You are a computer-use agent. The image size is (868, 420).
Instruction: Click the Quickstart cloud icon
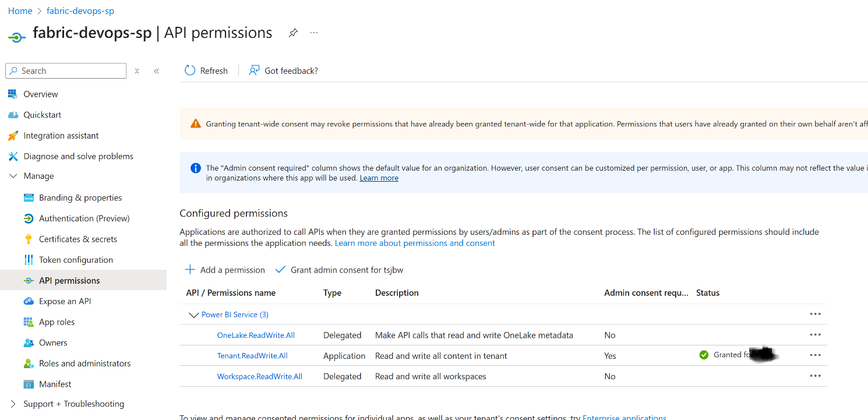tap(13, 115)
